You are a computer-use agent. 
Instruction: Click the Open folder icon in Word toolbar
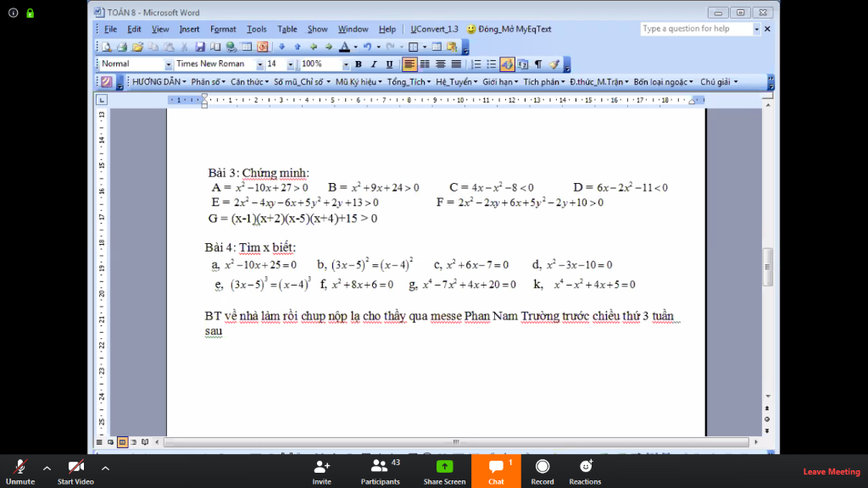coord(137,47)
